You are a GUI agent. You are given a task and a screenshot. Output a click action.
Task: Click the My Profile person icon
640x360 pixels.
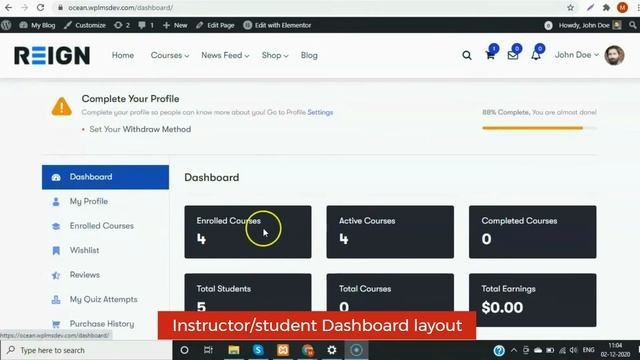coord(56,202)
